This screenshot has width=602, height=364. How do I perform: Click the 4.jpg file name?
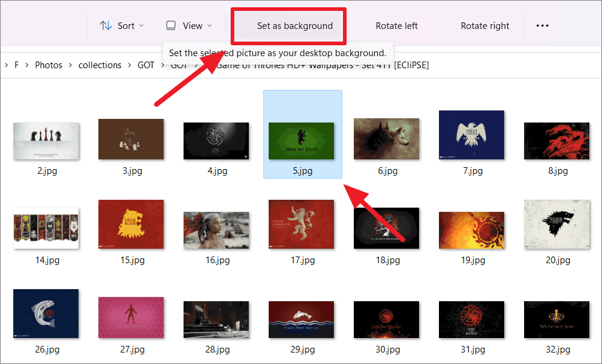tap(217, 171)
